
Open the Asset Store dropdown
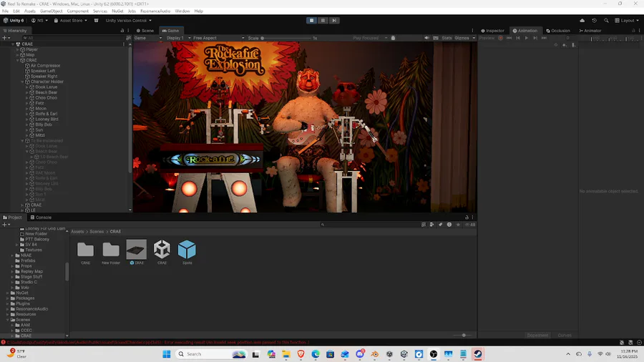pos(71,21)
